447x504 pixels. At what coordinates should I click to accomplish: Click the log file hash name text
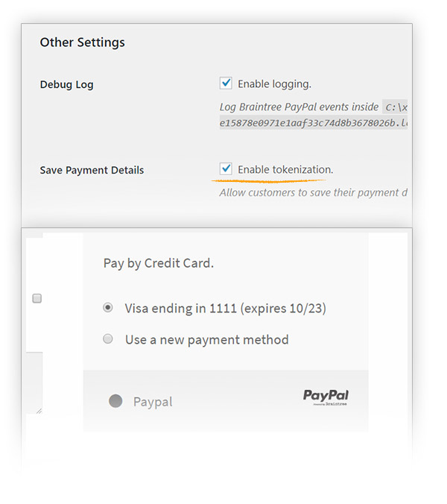click(313, 122)
